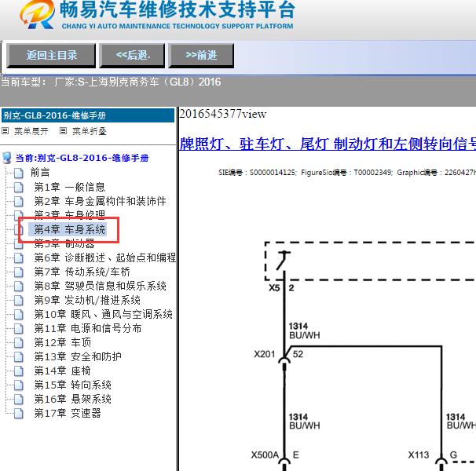Open 第13章 安全和防护
Viewport: 476px width, 471px height.
click(x=78, y=356)
